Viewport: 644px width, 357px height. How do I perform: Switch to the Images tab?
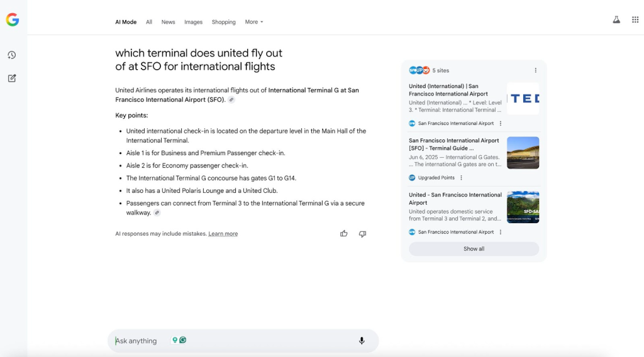(193, 22)
